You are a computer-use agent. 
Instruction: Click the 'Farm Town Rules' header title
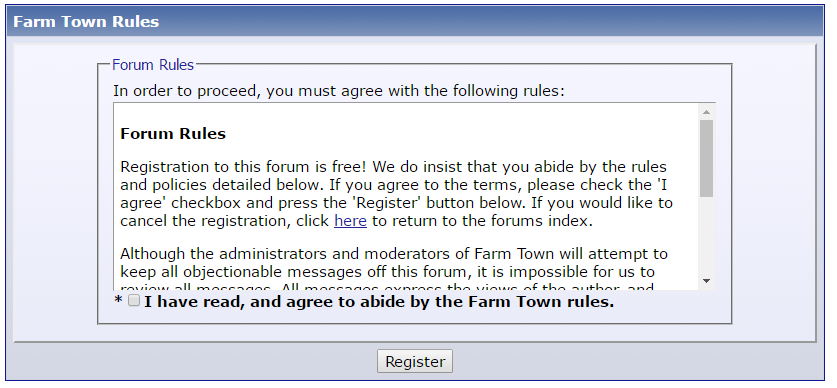(86, 22)
